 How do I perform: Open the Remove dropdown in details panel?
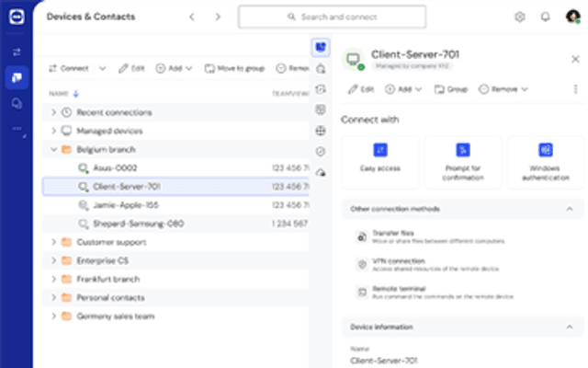(x=503, y=89)
